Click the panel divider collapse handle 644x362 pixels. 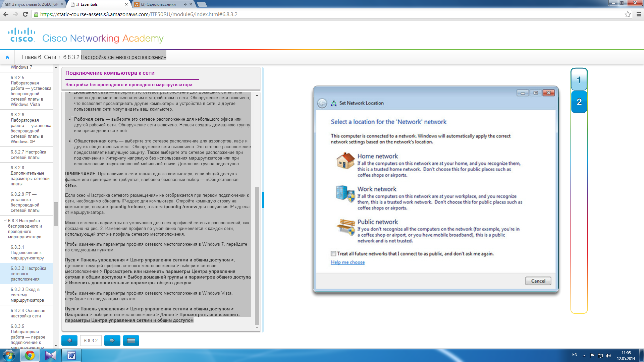[x=263, y=200]
